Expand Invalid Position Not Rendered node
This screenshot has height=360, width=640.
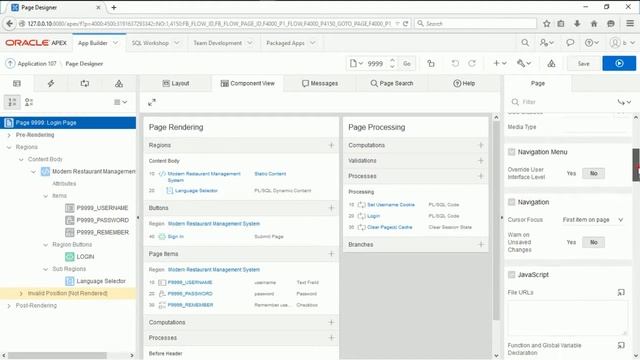point(21,293)
